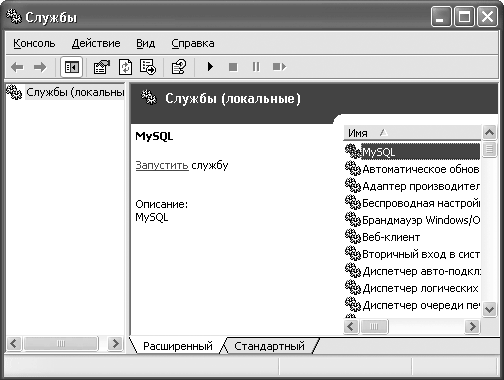Toggle the console tree show/hide button
This screenshot has height=380, width=504.
[71, 67]
